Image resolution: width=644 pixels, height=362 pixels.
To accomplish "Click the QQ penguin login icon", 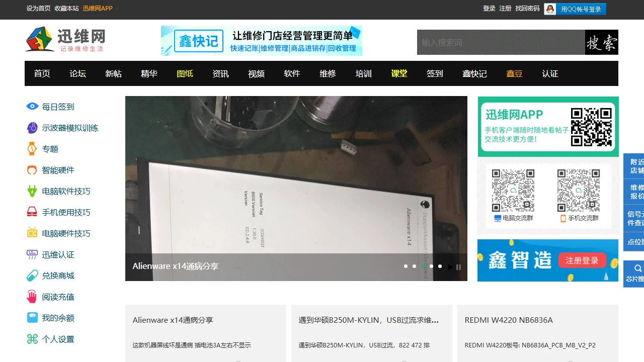I will (x=550, y=9).
